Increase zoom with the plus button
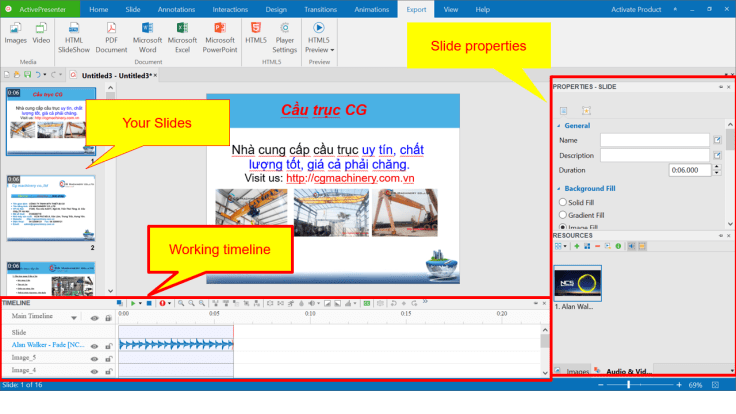The image size is (736, 414). tap(679, 385)
